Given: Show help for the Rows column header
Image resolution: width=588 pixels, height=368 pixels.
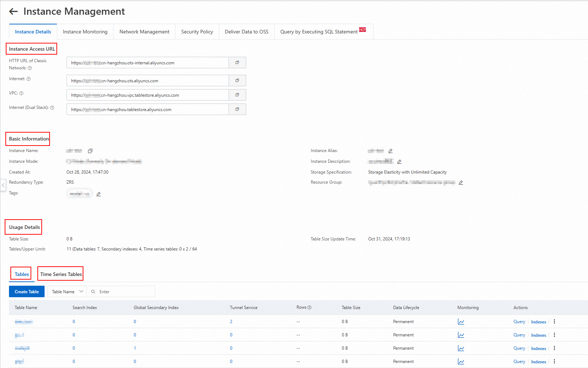Looking at the screenshot, I should pos(309,308).
